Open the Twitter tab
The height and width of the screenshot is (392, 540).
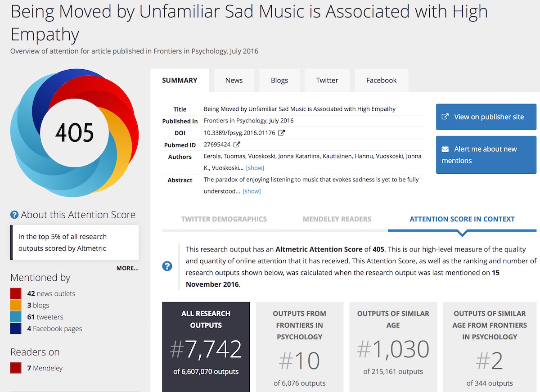pyautogui.click(x=327, y=80)
